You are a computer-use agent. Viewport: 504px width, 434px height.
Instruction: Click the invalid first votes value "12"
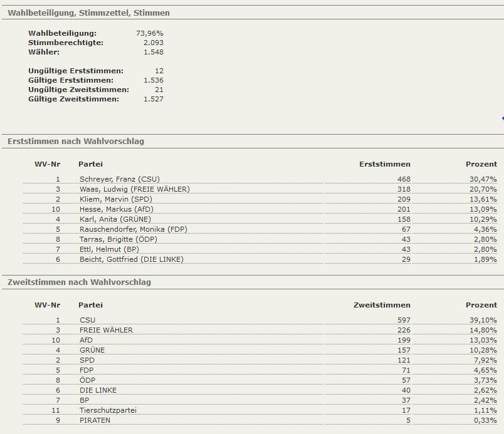coord(159,71)
